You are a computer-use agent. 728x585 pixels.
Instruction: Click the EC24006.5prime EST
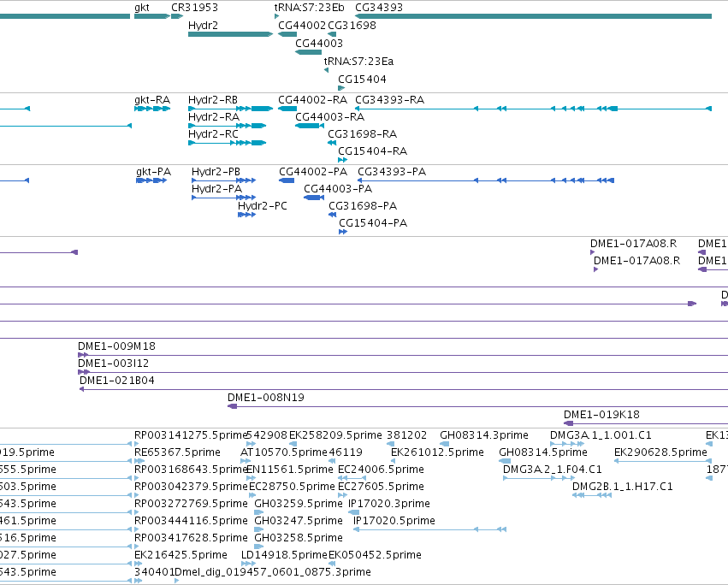tap(352, 478)
